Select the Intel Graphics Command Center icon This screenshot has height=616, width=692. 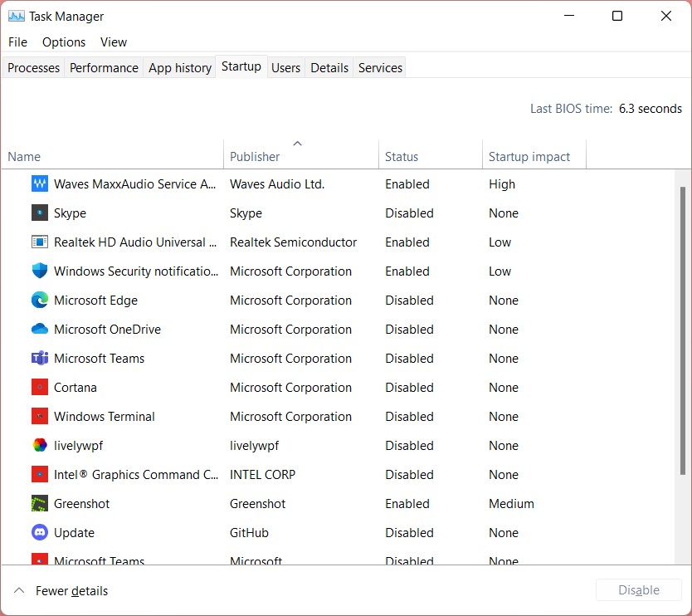[40, 474]
